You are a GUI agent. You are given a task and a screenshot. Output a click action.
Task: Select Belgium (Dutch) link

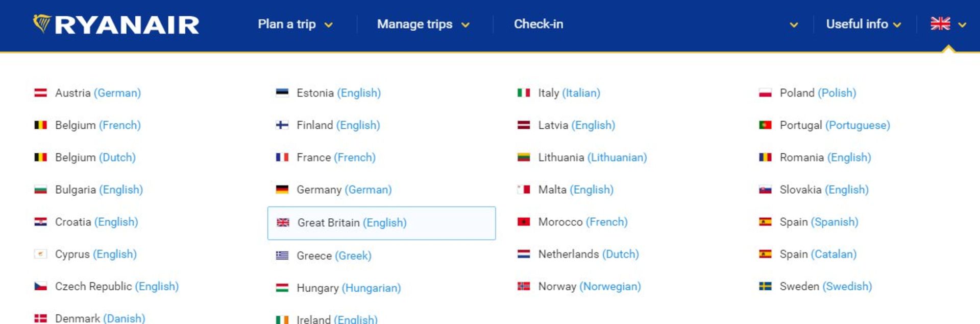click(95, 157)
